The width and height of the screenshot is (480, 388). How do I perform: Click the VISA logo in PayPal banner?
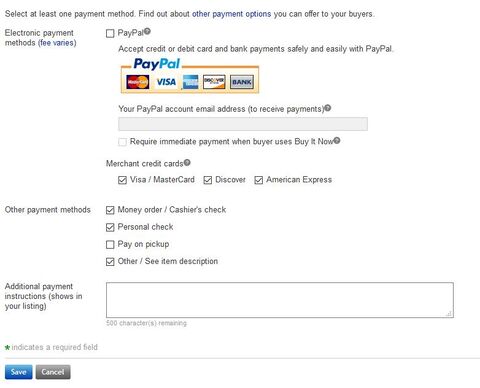click(x=166, y=82)
